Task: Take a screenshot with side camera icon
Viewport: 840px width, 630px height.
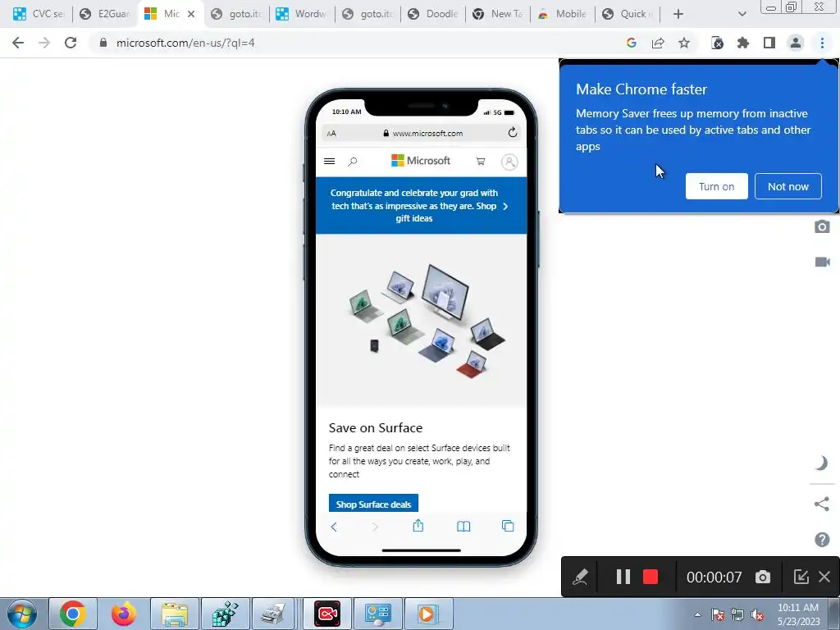Action: (822, 226)
